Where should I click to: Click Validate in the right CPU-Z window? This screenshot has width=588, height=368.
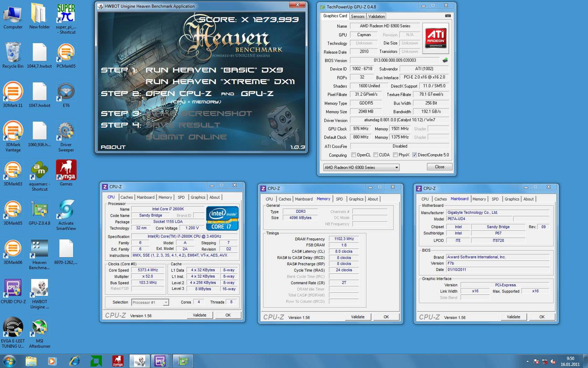tap(513, 317)
